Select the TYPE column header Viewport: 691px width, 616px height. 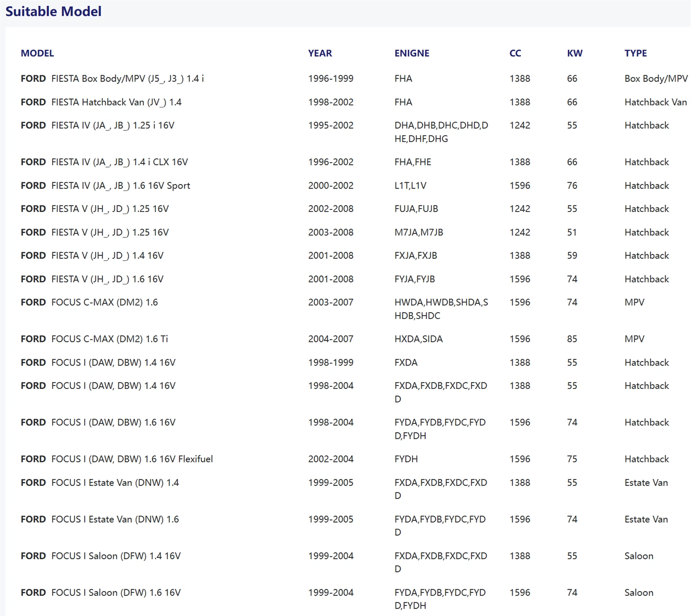tap(636, 53)
